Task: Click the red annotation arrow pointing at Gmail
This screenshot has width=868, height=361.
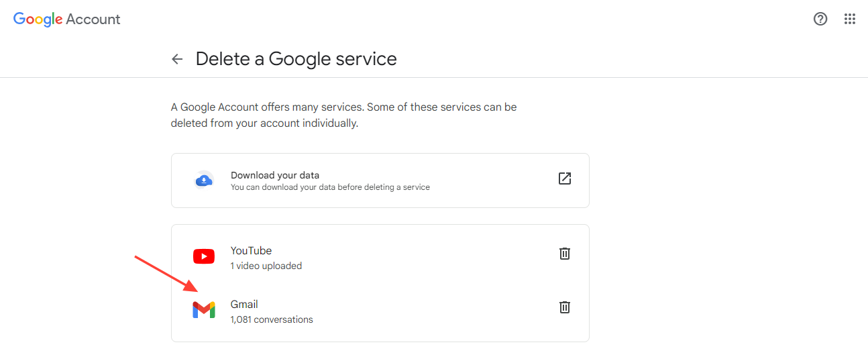Action: (165, 273)
